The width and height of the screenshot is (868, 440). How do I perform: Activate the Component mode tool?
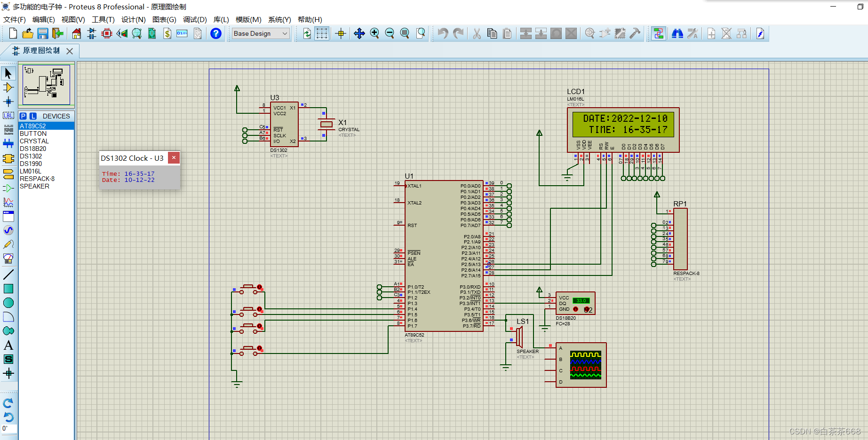pyautogui.click(x=8, y=87)
